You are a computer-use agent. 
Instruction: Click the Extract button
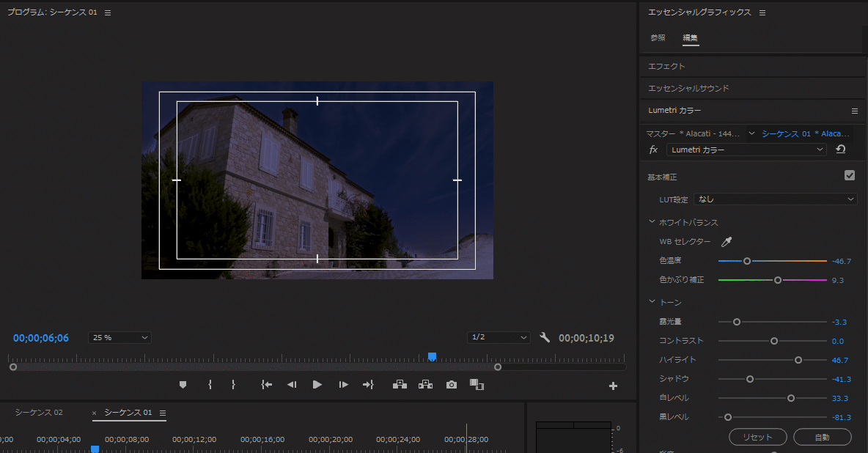(425, 384)
